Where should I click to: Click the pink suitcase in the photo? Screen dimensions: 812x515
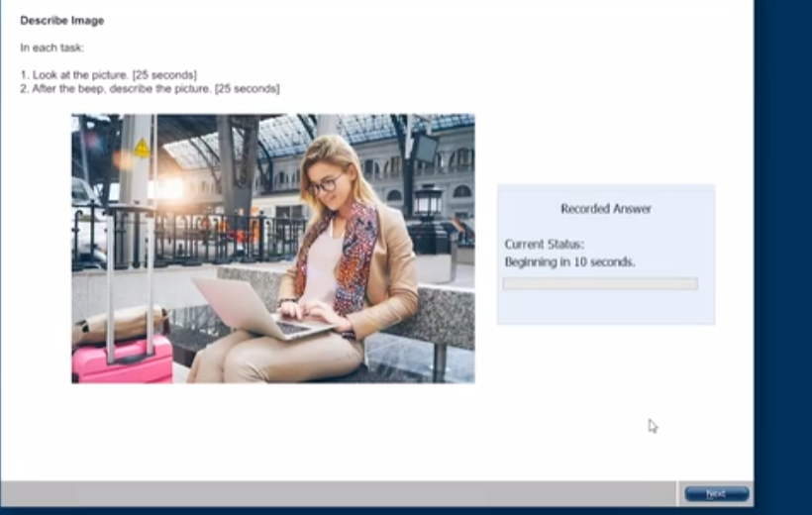pyautogui.click(x=124, y=360)
